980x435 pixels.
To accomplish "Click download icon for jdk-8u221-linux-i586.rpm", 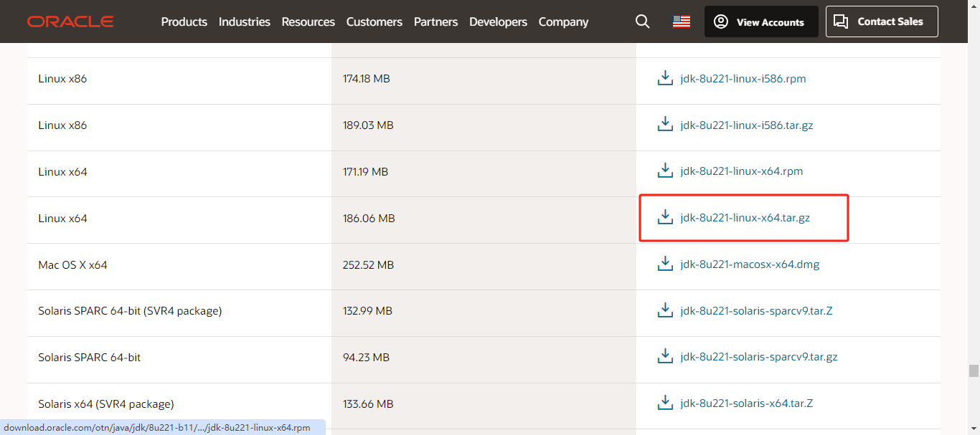I will (665, 78).
